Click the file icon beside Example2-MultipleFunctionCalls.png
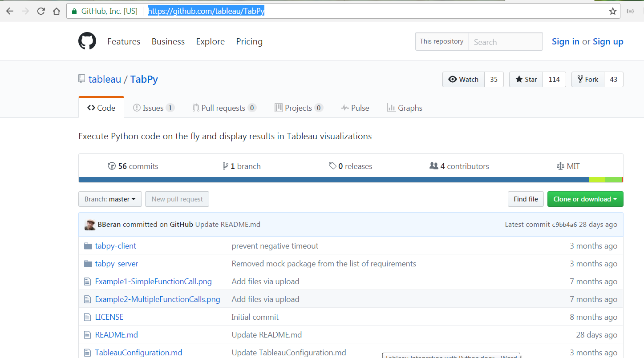The image size is (644, 358). tap(87, 299)
